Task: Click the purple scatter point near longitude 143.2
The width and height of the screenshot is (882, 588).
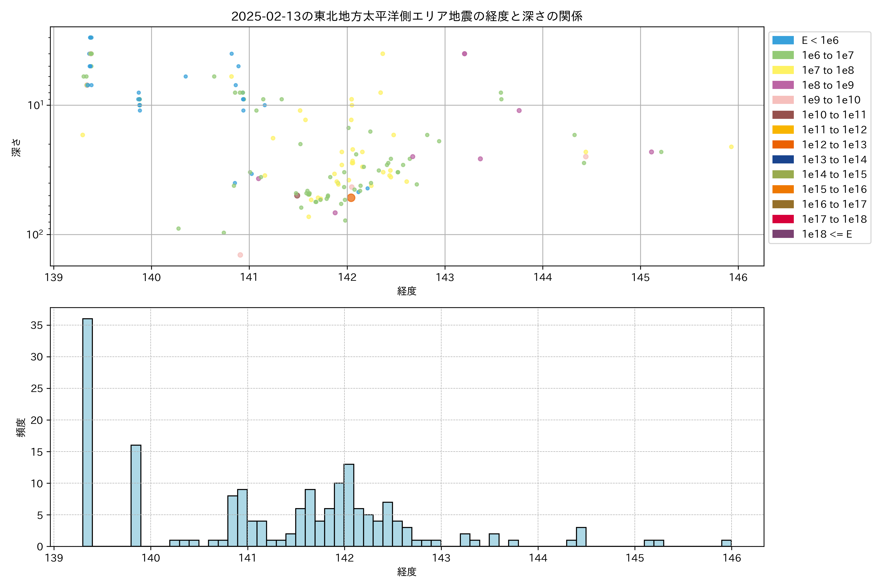Action: click(x=465, y=54)
